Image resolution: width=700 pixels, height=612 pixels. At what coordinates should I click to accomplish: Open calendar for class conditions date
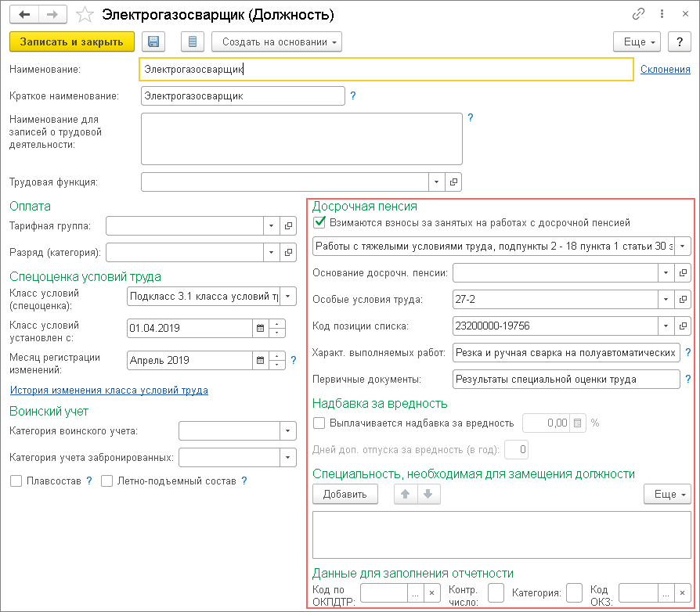pos(260,328)
